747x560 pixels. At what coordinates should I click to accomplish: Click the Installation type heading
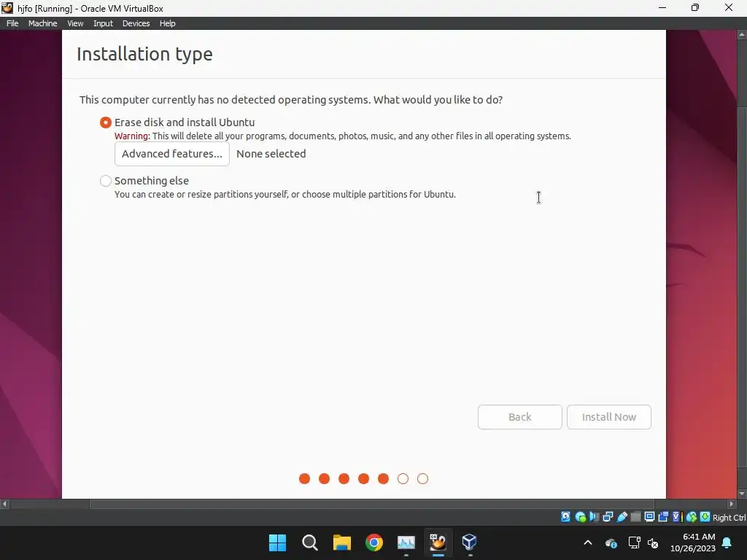click(145, 54)
